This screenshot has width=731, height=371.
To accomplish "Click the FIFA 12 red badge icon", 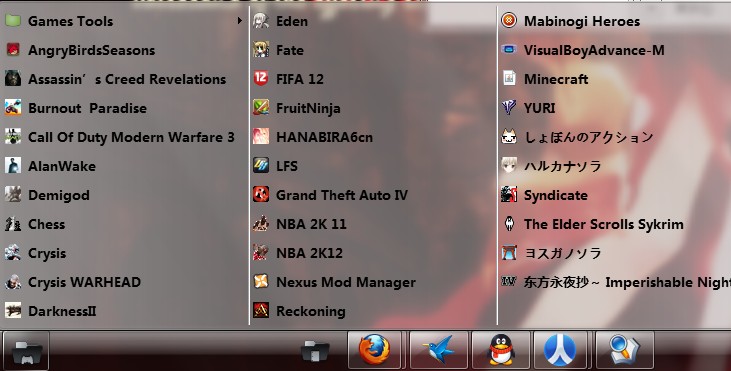I will [261, 78].
